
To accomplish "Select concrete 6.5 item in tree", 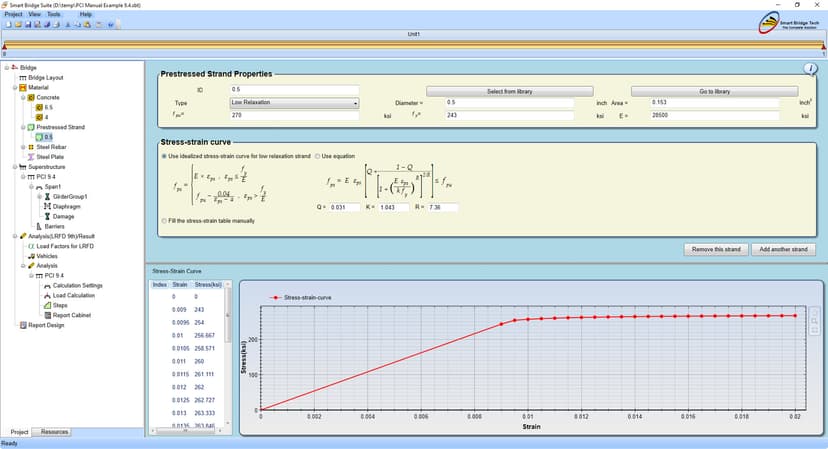I will 49,107.
